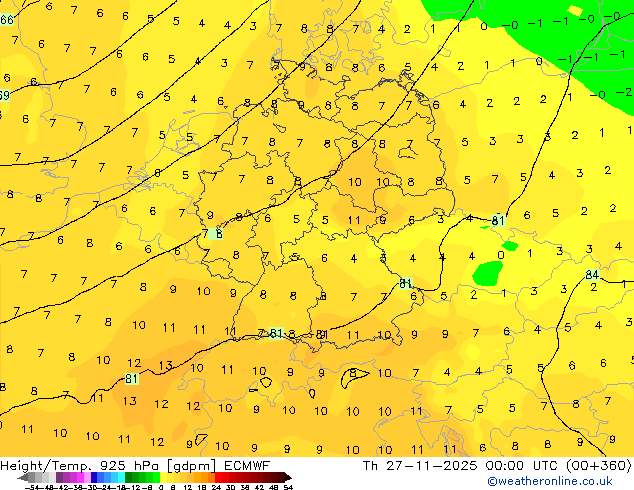Click the contour height label '66'
This screenshot has height=490, width=634.
click(7, 19)
